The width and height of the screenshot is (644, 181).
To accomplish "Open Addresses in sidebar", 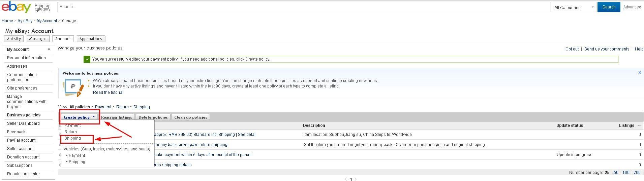I will point(17,66).
